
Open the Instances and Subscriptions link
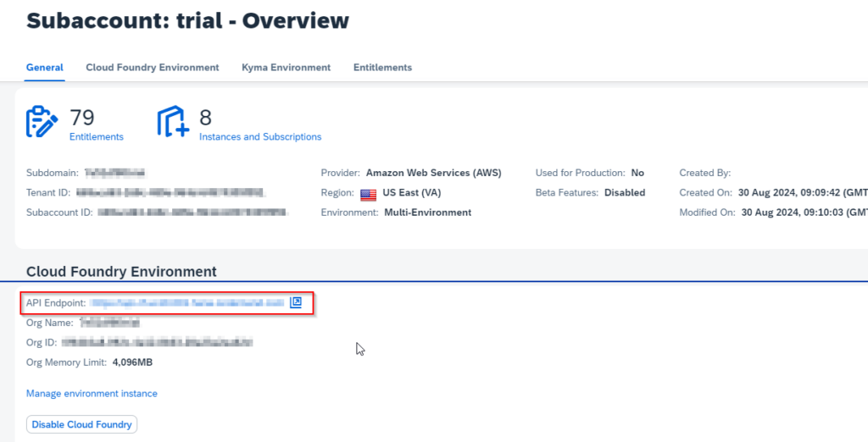[x=260, y=136]
